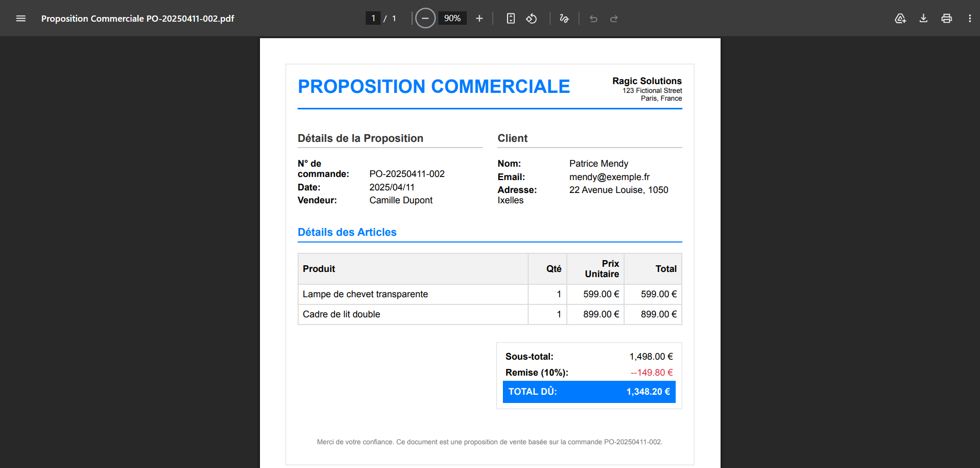Viewport: 980px width, 468px height.
Task: Click the zoom out minus button
Action: coord(425,19)
